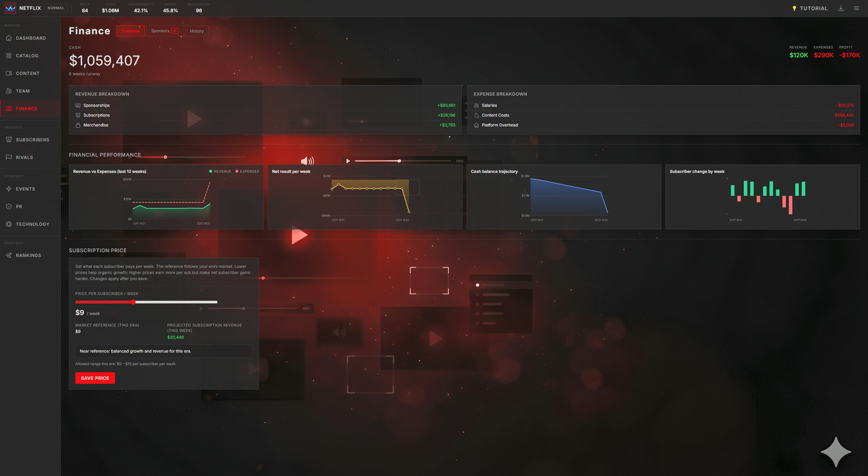Open the hamburger menu at top right
868x476 pixels.
856,9
